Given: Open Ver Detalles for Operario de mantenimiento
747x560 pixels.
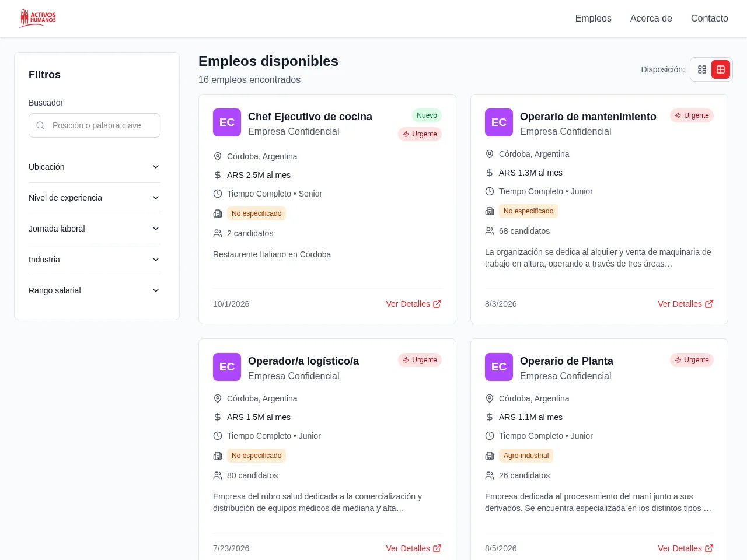Looking at the screenshot, I should click(x=686, y=304).
